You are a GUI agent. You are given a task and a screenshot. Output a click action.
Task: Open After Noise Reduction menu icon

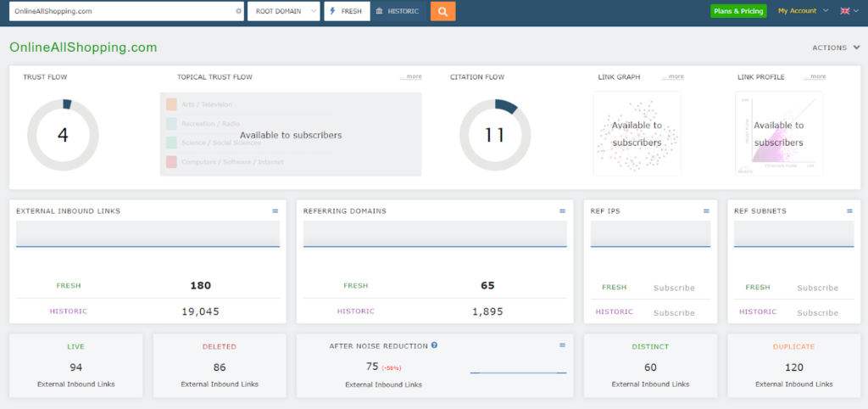tap(562, 345)
